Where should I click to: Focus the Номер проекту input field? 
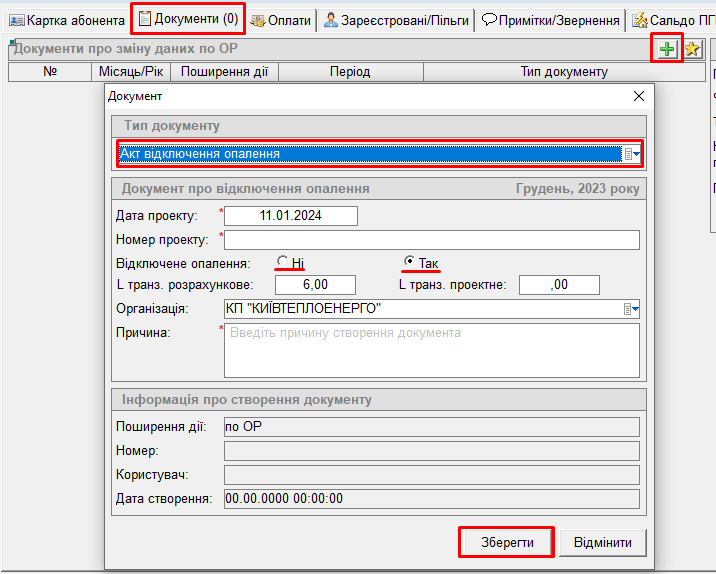pyautogui.click(x=431, y=239)
